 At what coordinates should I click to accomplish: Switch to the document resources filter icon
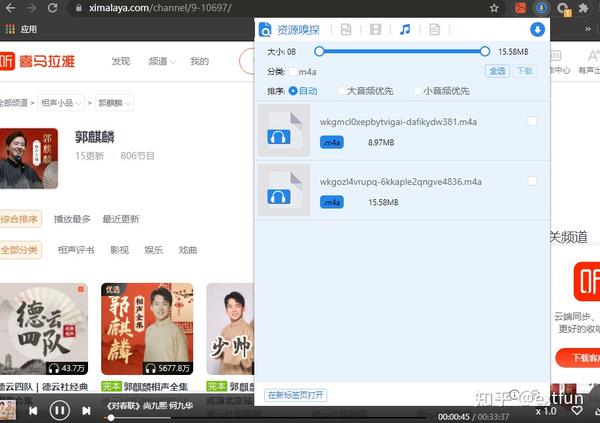435,29
